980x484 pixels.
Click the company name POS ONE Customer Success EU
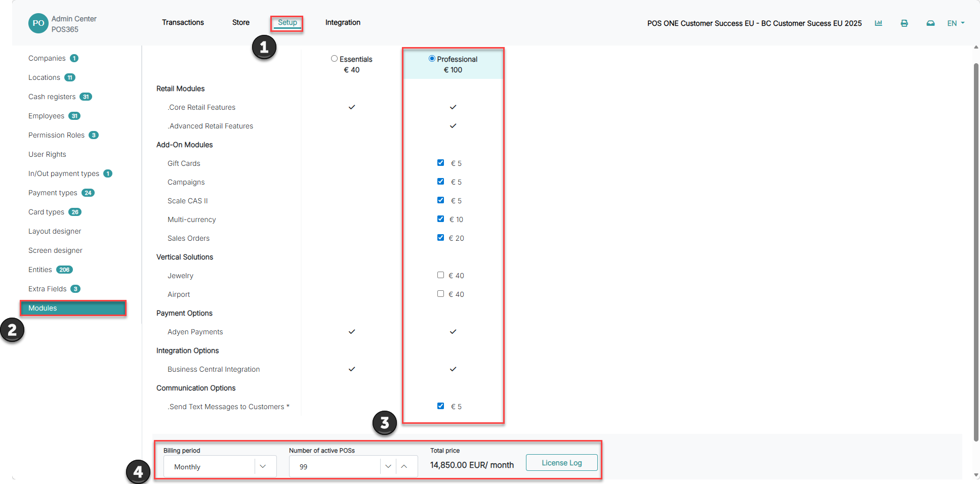[754, 23]
